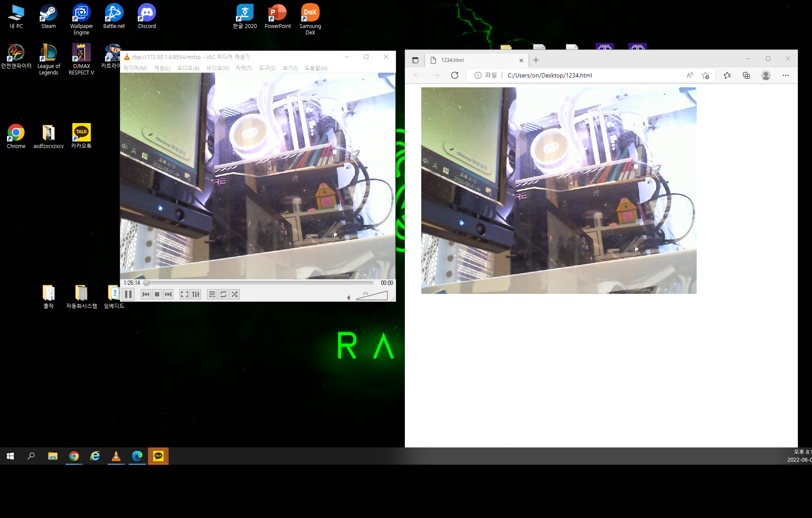Screen dimensions: 812x518
Task: Click the KakaoTalk taskbar icon
Action: coord(158,456)
